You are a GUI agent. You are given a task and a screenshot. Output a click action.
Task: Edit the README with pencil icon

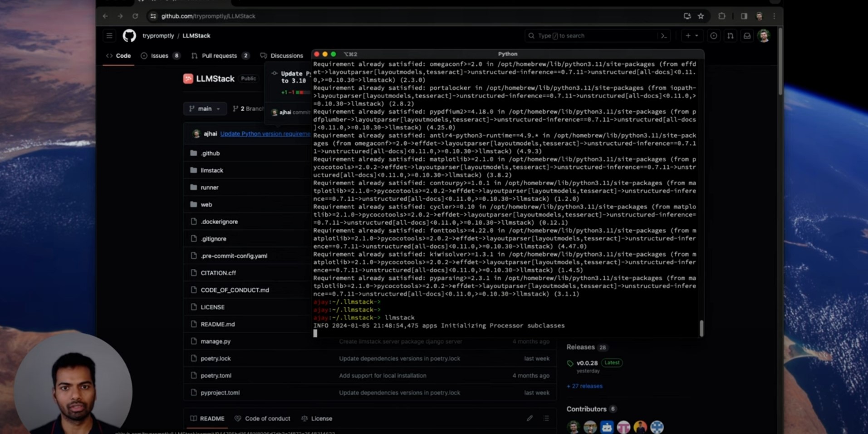[x=530, y=418]
